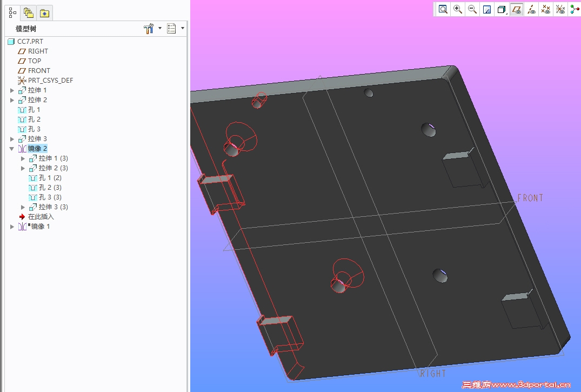Open the Show list dropdown arrow
This screenshot has height=392, width=581.
183,28
